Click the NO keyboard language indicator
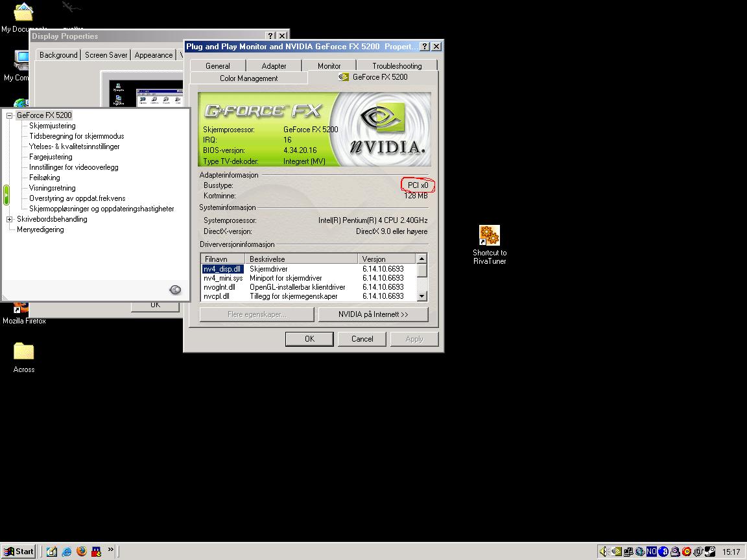Viewport: 747px width, 560px height. (x=651, y=552)
